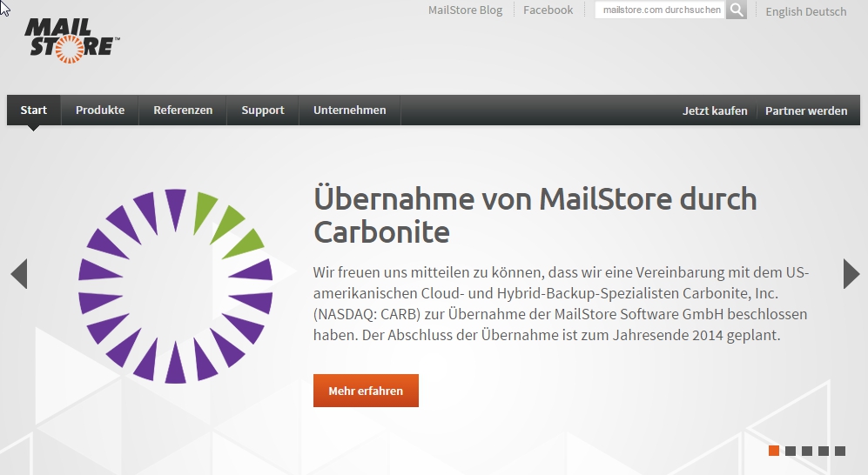Viewport: 868px width, 475px height.
Task: Focus the mailstore.com durchsuchen search field
Action: click(x=660, y=10)
